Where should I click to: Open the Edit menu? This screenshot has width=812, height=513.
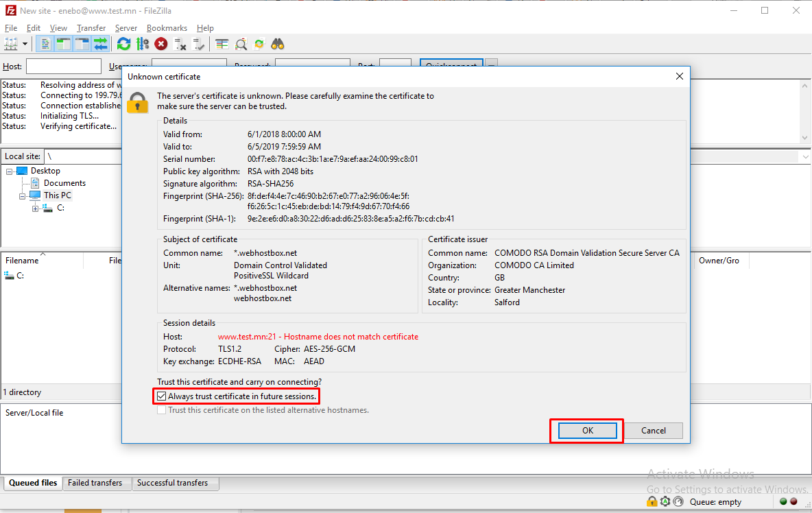point(33,28)
